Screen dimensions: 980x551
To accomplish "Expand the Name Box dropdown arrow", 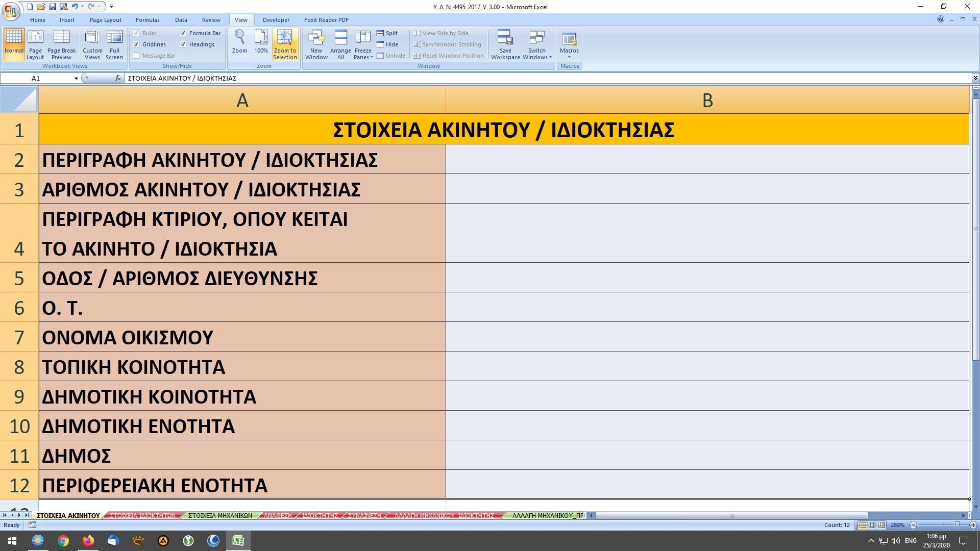I will pos(76,79).
